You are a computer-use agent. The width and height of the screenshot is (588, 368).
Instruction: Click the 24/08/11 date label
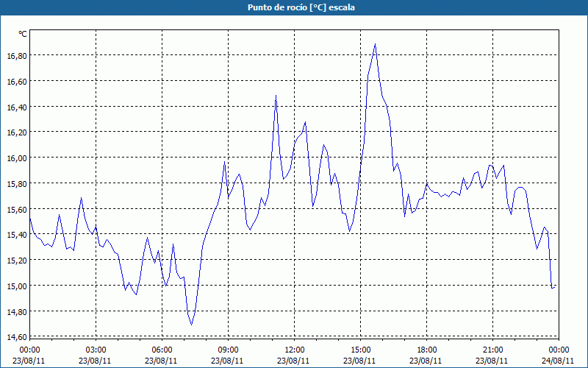(558, 361)
